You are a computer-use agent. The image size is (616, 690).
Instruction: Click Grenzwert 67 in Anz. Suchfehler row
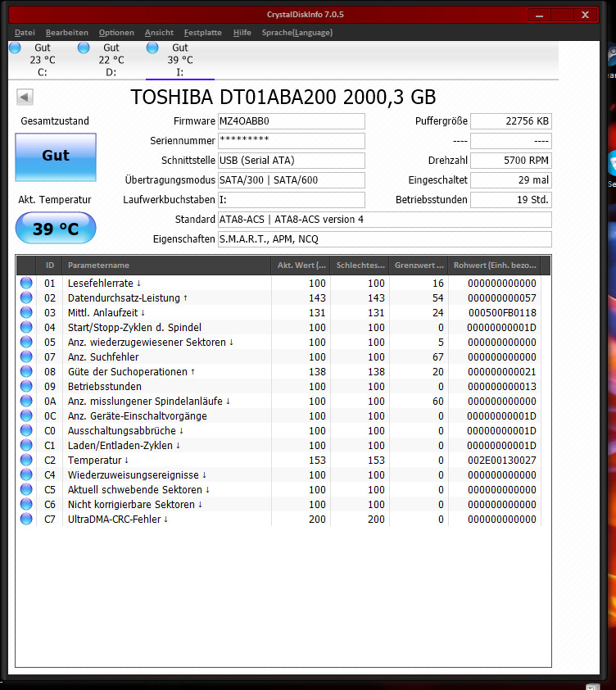[x=437, y=356]
